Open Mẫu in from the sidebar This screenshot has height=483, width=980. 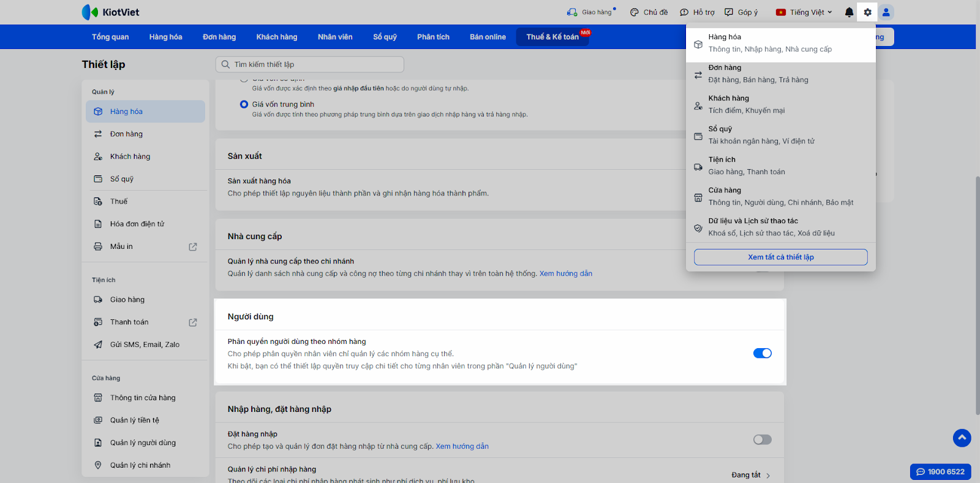(145, 246)
